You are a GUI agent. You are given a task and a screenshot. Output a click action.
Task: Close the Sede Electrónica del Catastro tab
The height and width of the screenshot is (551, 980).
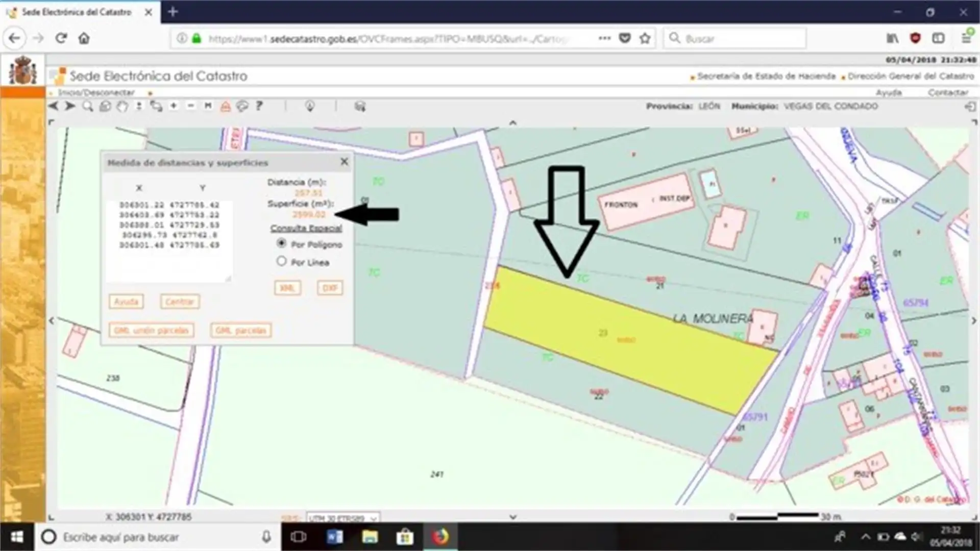pos(149,12)
